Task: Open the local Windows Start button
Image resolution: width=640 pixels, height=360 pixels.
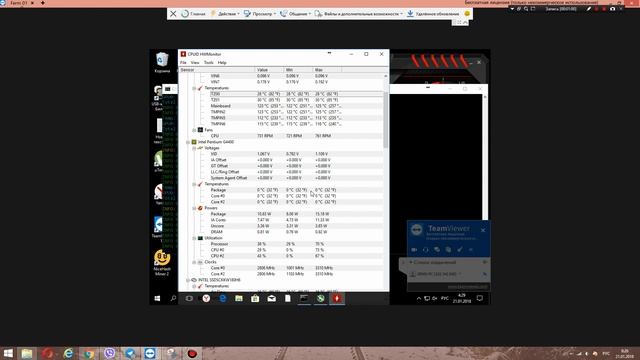Action: [x=7, y=353]
